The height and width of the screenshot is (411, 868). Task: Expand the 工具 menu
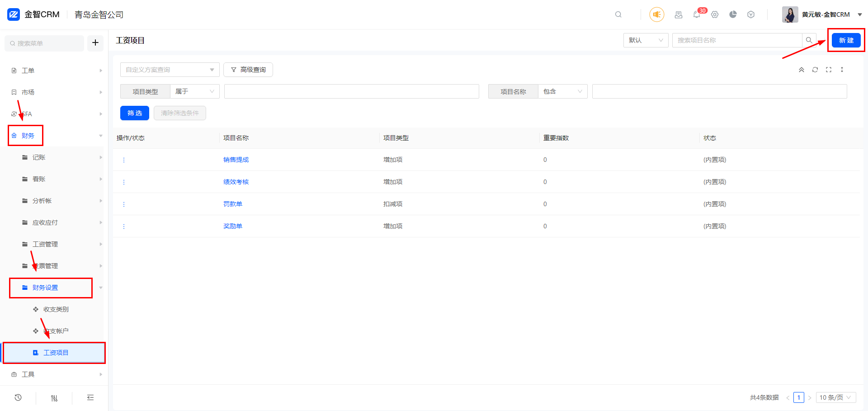tap(54, 374)
